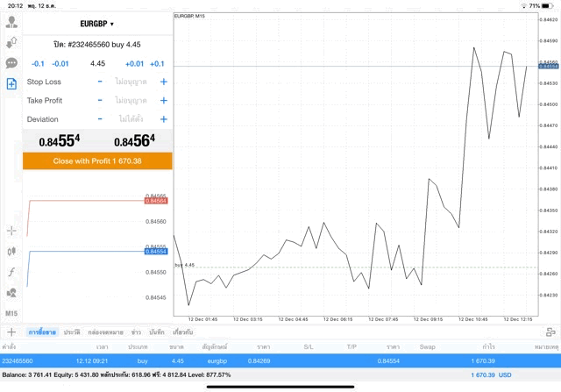Open the indicators function icon
The width and height of the screenshot is (561, 392).
tap(11, 273)
